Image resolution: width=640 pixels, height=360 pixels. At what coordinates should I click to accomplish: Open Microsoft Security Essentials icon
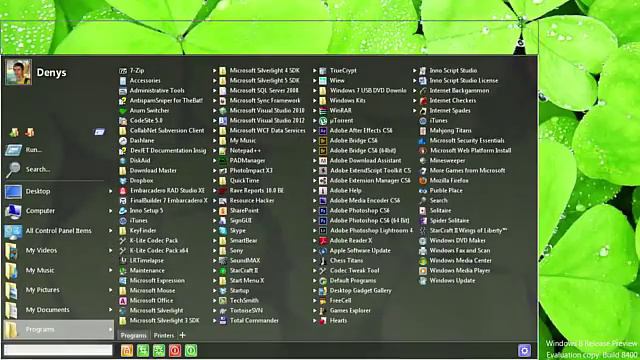(x=423, y=140)
